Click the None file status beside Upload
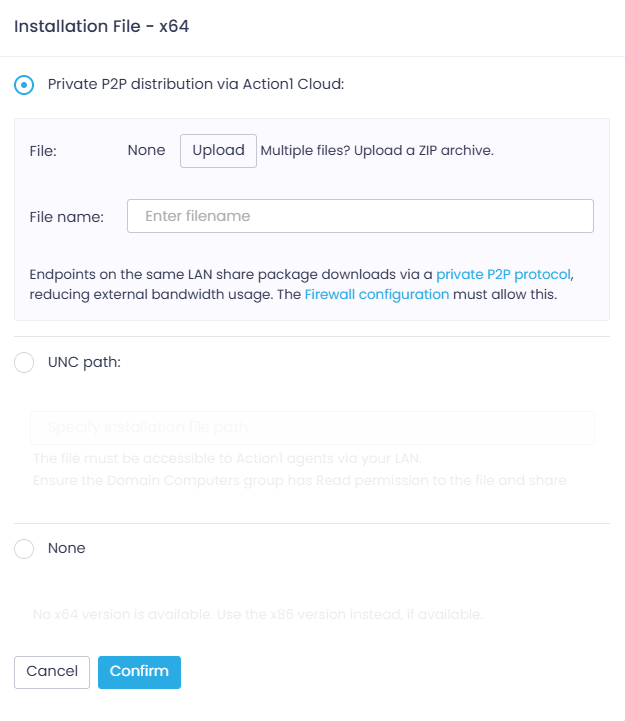This screenshot has height=721, width=625. pyautogui.click(x=146, y=151)
